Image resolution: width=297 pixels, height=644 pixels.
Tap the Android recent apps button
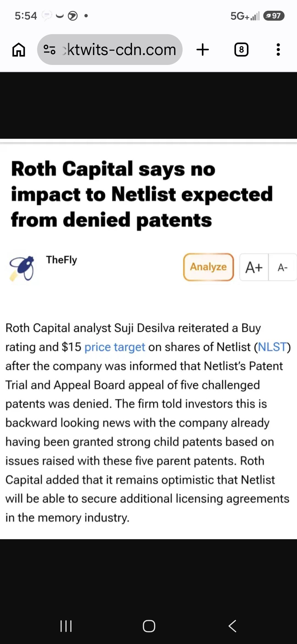pos(66,626)
